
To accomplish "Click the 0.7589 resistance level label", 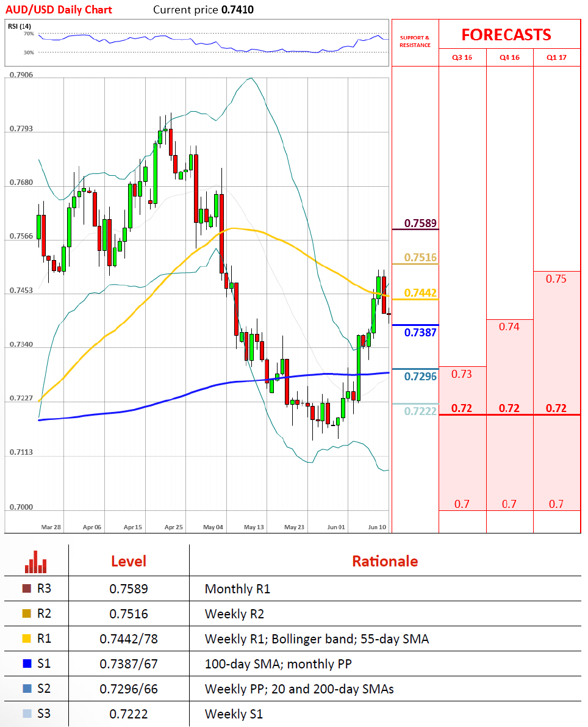I will 420,223.
